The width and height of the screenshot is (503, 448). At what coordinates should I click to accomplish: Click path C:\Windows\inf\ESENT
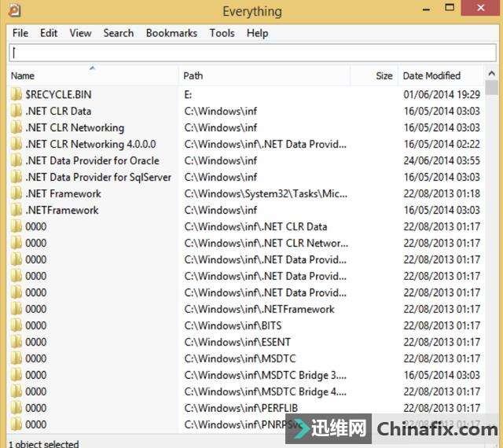(x=237, y=342)
